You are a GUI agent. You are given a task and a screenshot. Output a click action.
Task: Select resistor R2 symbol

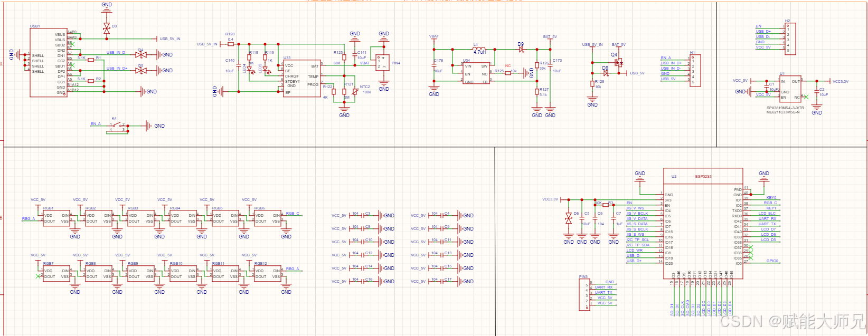coord(91,81)
